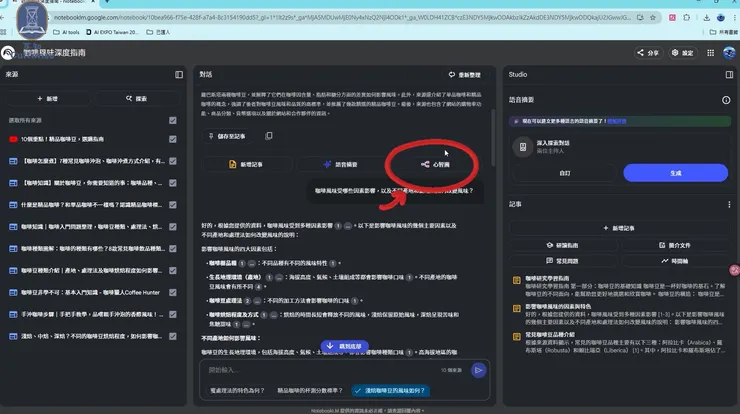
Task: Click the deep dive conversation host icon
Action: click(523, 147)
